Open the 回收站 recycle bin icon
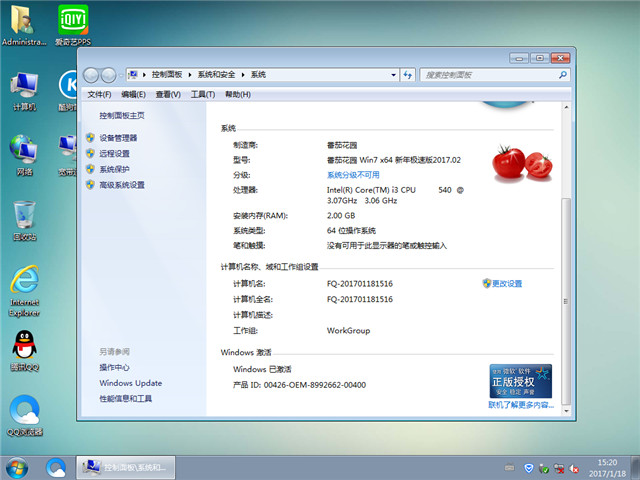Image resolution: width=640 pixels, height=480 pixels. coord(24,220)
